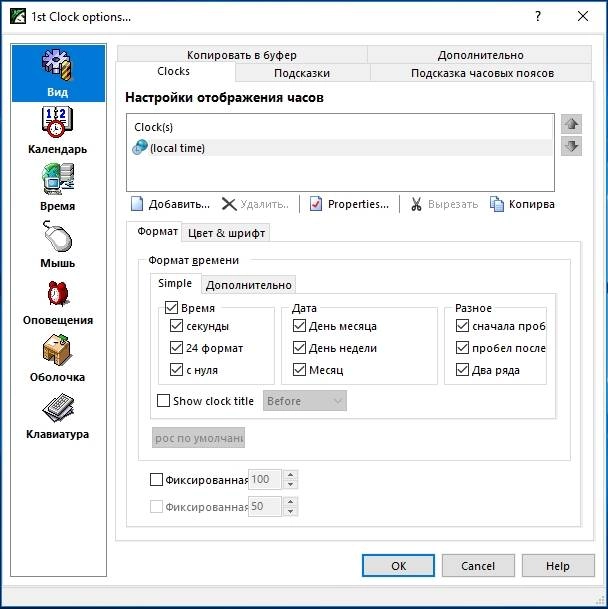Close the 1st Clock options window

click(583, 16)
